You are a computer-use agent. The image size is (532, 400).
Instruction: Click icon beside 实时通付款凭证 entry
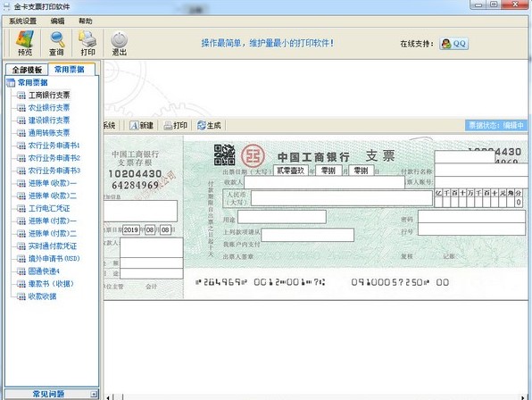(x=21, y=246)
